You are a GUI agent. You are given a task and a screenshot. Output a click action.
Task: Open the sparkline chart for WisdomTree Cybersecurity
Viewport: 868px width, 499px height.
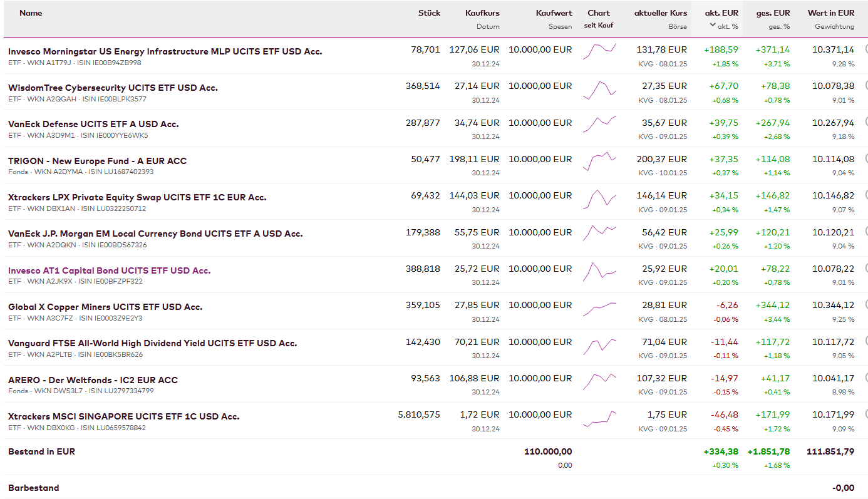tap(599, 90)
